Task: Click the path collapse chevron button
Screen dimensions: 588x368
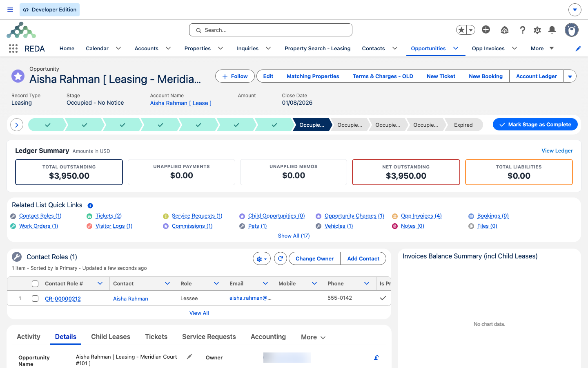Action: [x=16, y=125]
